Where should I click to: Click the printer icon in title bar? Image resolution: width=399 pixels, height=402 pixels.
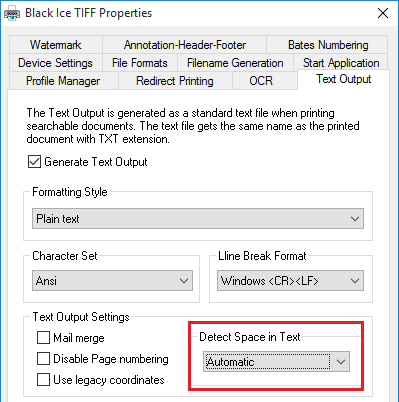click(12, 14)
